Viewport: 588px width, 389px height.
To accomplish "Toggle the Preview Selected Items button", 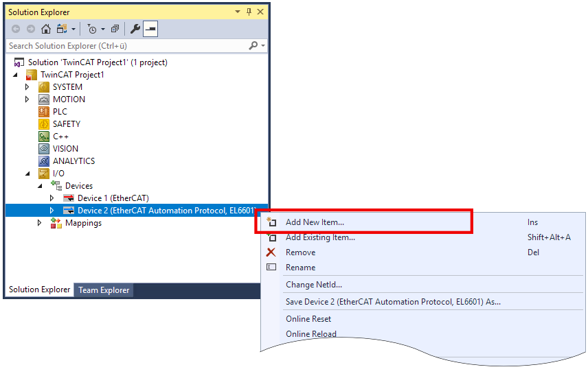I will click(x=150, y=29).
